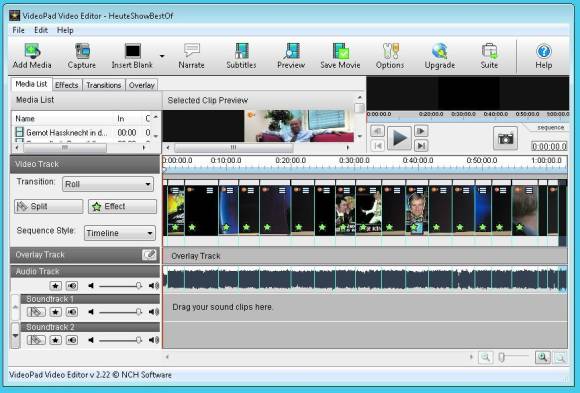Open Soundtrack 1 effects star button
The image size is (580, 393).
55,312
